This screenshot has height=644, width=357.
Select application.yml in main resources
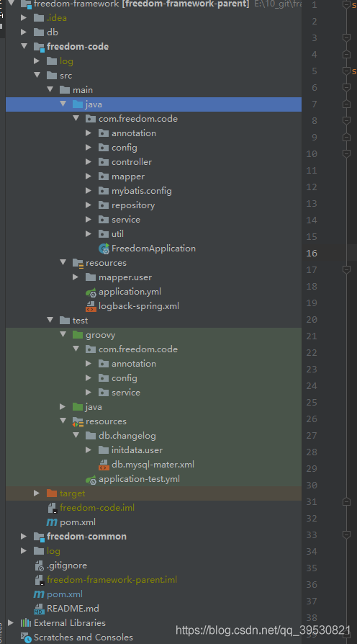click(x=130, y=292)
